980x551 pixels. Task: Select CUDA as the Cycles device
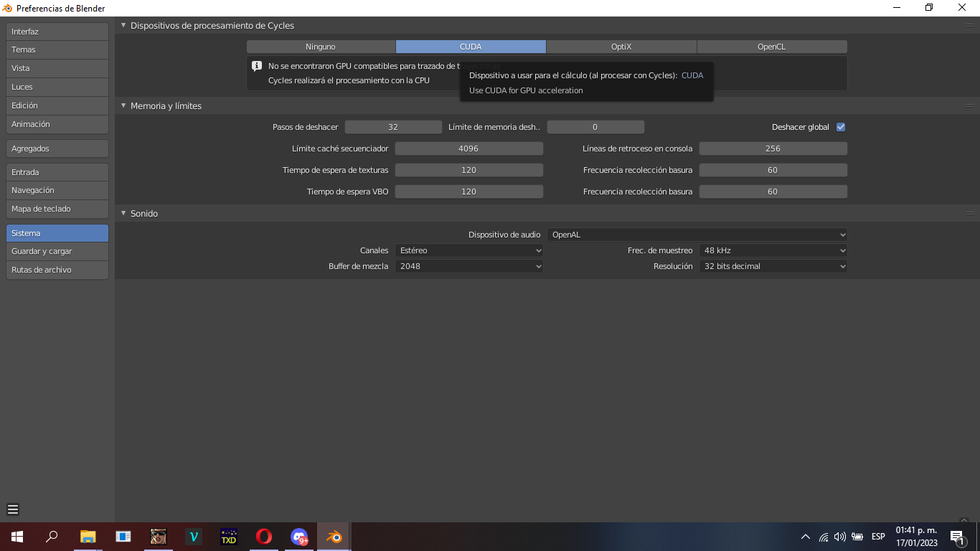click(471, 47)
